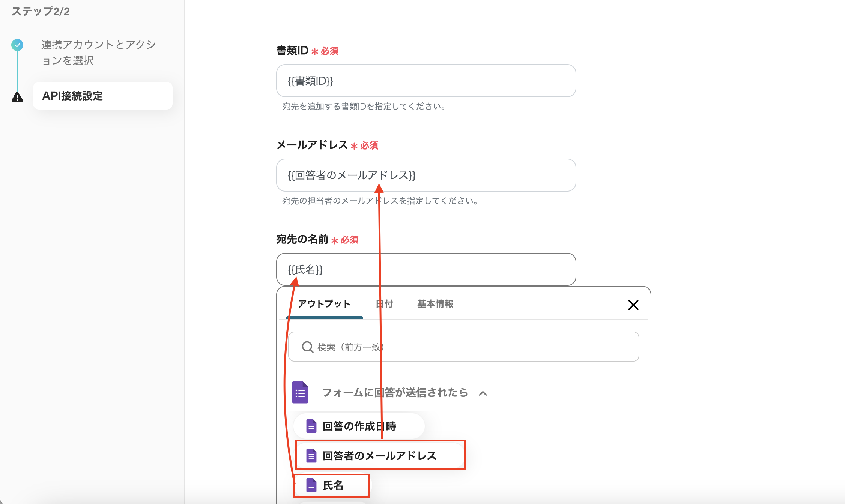
Task: Click the Google Forms icon beside フォームに回答が送信されたら
Action: [x=300, y=392]
